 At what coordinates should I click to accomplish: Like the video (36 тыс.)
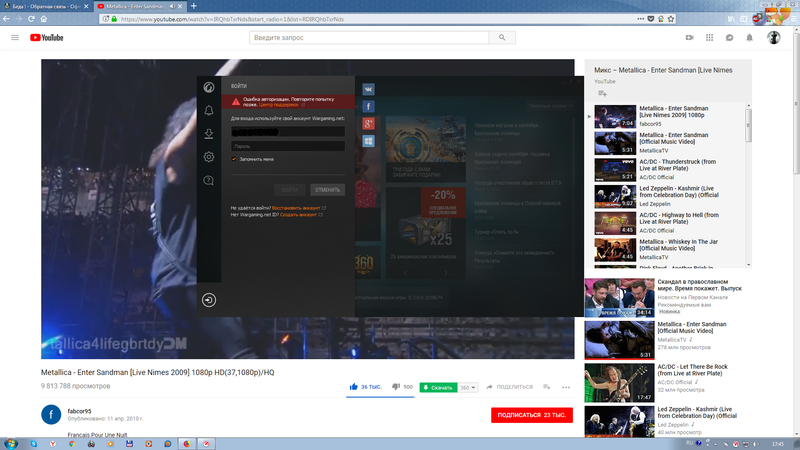(x=365, y=387)
